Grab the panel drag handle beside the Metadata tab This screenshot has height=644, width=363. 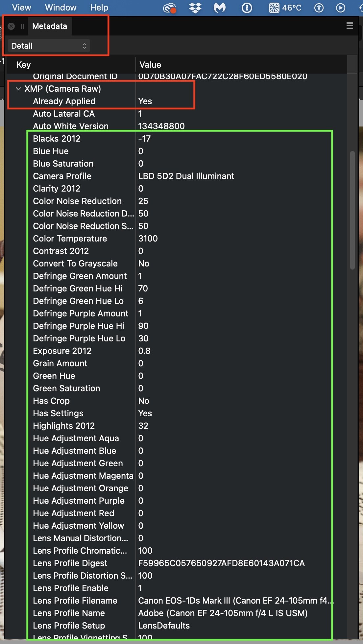[x=22, y=26]
